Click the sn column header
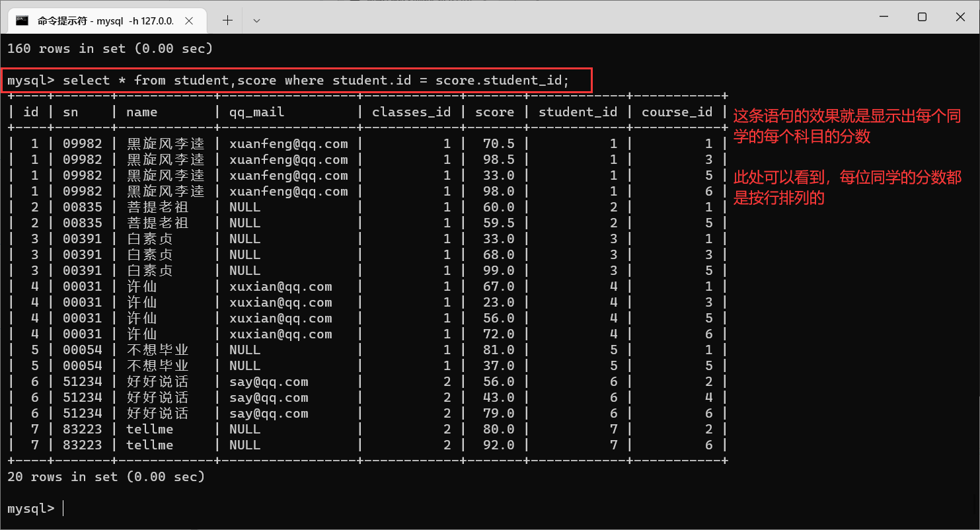The image size is (980, 530). tap(71, 112)
